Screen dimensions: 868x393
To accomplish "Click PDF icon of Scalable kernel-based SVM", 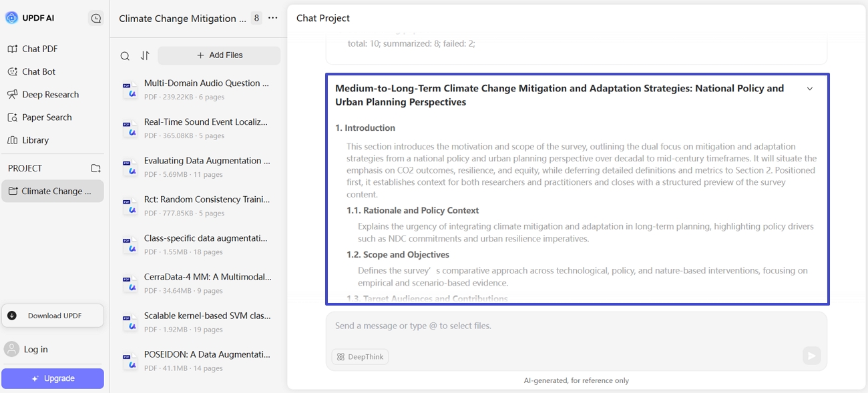I will pyautogui.click(x=130, y=322).
